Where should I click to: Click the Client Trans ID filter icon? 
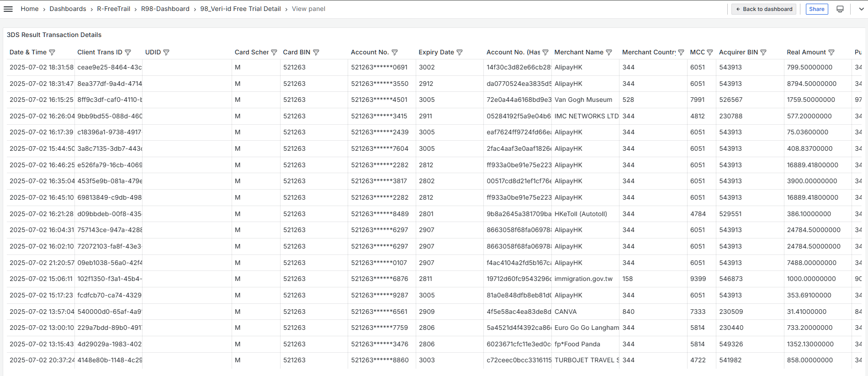click(128, 53)
